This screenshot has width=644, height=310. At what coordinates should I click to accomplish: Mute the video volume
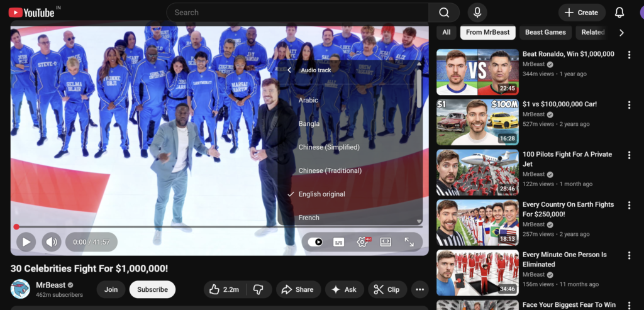coord(52,242)
